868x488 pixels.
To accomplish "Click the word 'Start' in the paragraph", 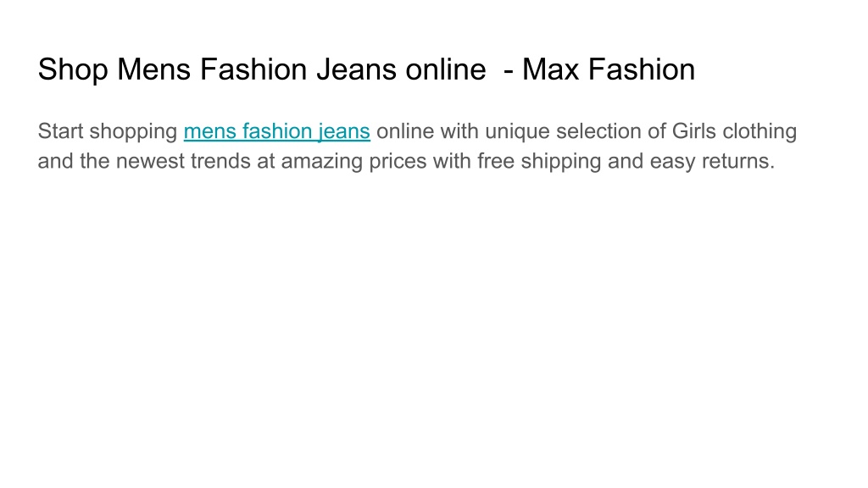I will click(60, 131).
